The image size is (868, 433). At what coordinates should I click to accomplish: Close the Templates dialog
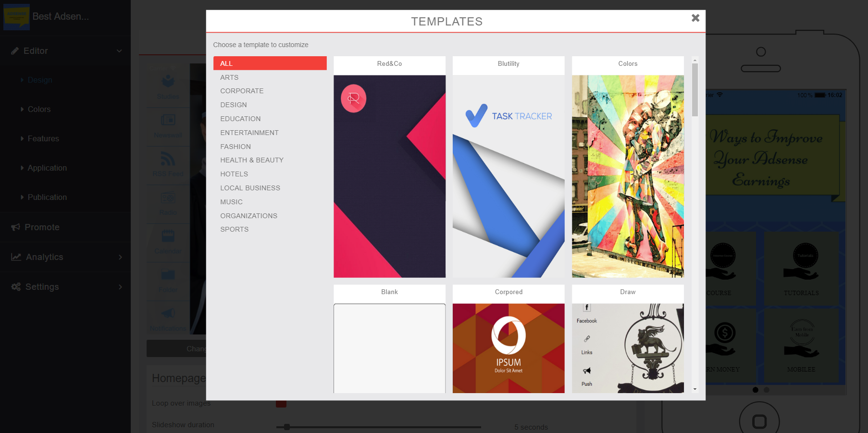pos(695,18)
